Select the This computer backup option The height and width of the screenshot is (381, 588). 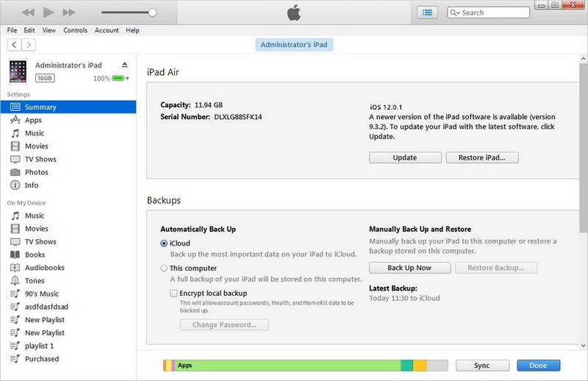[x=164, y=268]
